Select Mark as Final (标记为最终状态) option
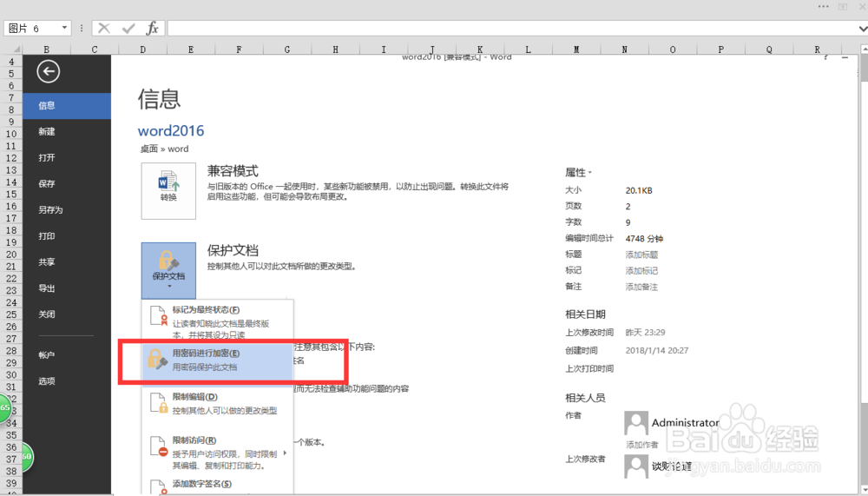The width and height of the screenshot is (868, 496). (218, 322)
